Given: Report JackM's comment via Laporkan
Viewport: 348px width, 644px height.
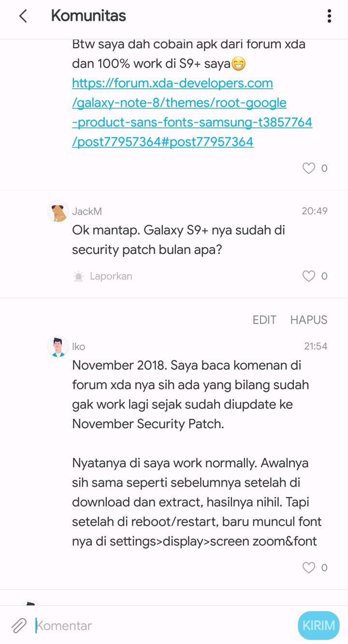Looking at the screenshot, I should [111, 276].
